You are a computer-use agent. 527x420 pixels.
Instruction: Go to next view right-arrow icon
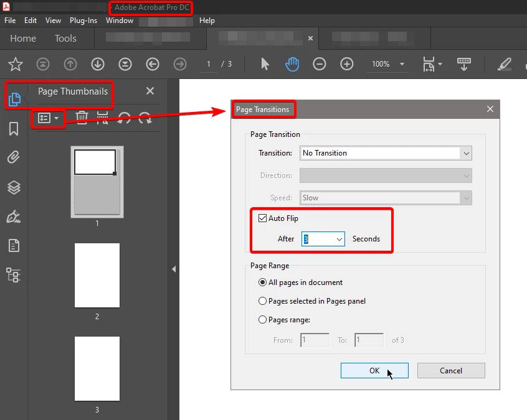click(x=180, y=64)
